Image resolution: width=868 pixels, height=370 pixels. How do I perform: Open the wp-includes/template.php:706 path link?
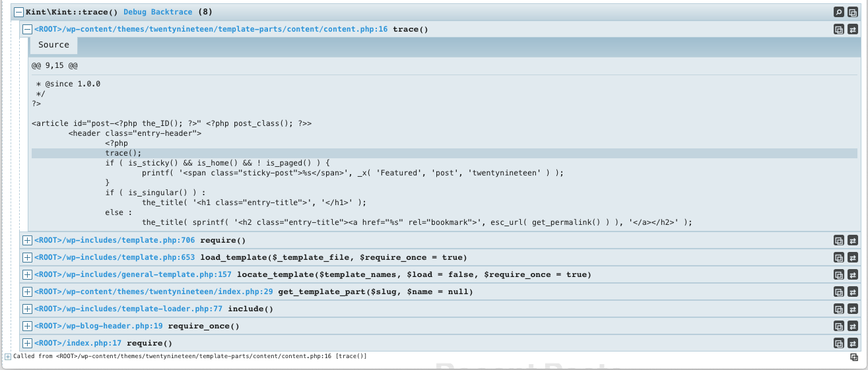[114, 240]
